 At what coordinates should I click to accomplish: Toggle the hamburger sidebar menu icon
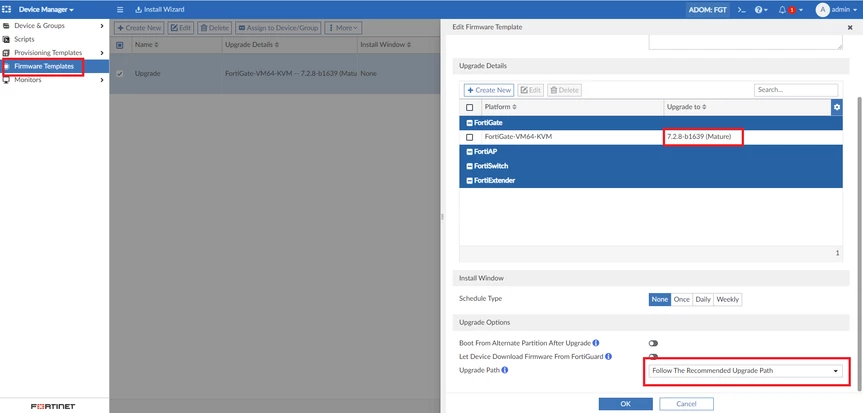pyautogui.click(x=120, y=9)
